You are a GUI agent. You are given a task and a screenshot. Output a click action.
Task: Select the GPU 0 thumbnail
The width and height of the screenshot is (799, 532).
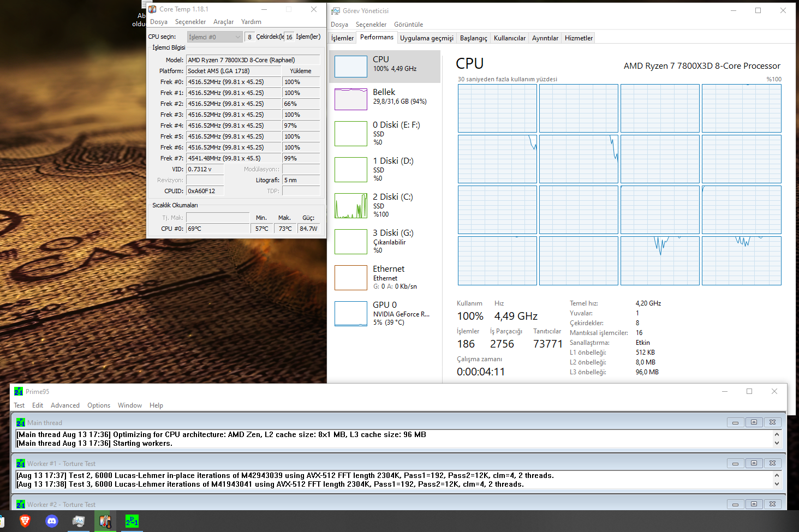click(x=351, y=314)
